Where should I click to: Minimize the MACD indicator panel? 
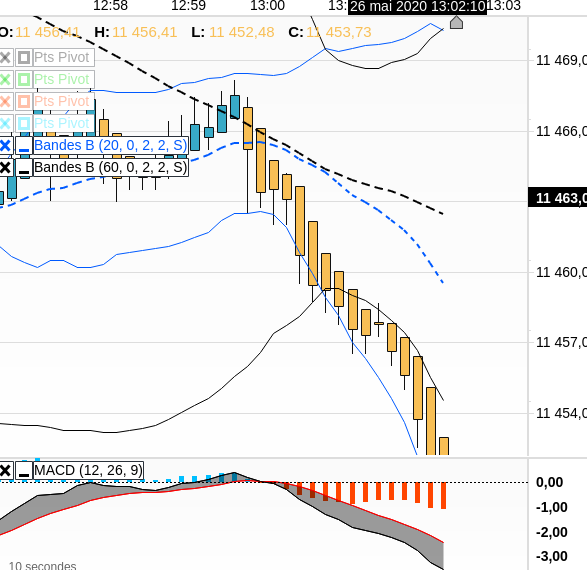coord(24,470)
